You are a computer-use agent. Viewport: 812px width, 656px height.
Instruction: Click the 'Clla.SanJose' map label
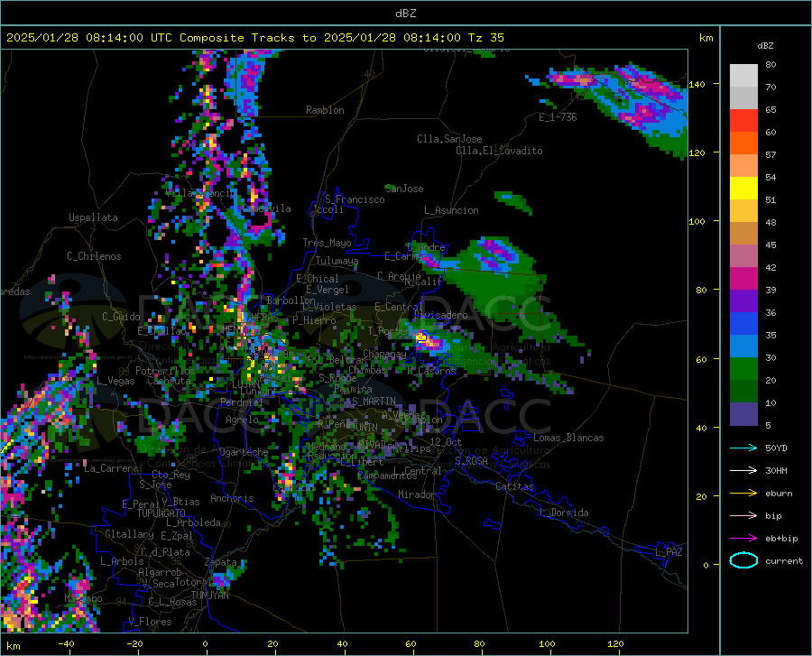point(449,139)
